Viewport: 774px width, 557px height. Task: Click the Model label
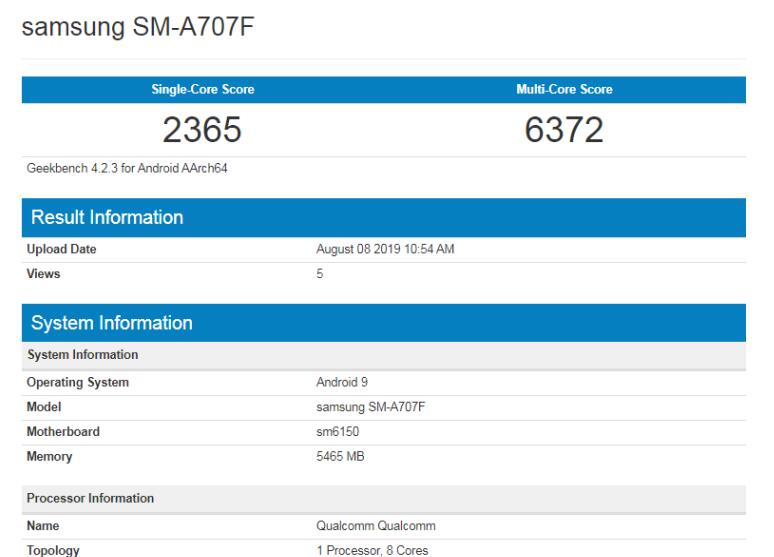coord(44,407)
